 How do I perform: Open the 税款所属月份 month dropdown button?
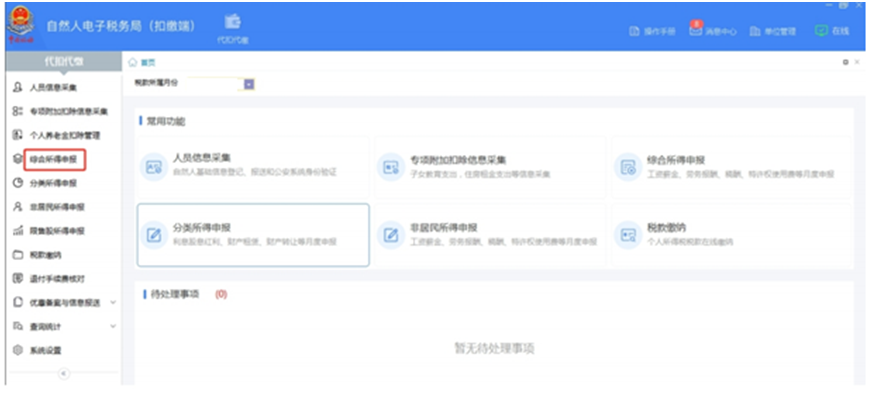[x=249, y=84]
